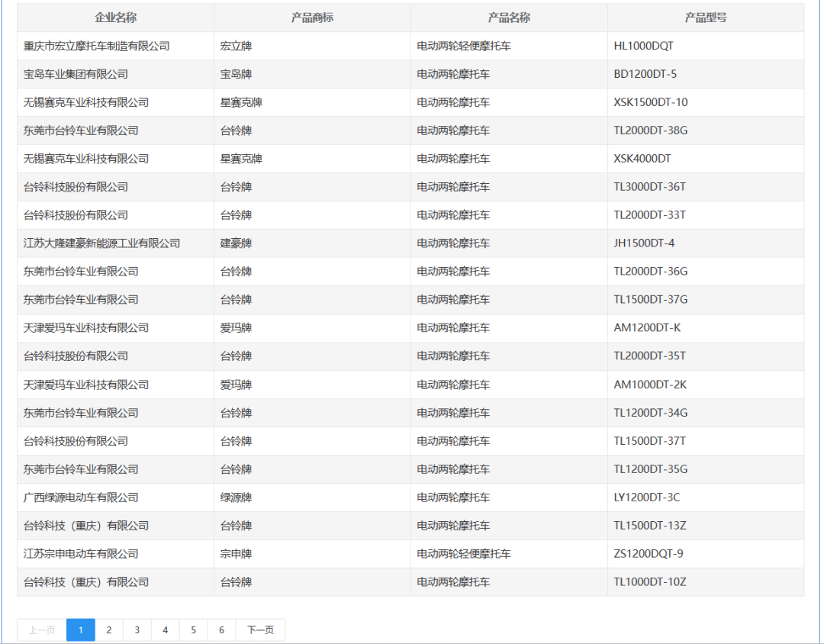The image size is (824, 644).
Task: Select the 绿源牌 trademark cell
Action: pyautogui.click(x=236, y=497)
